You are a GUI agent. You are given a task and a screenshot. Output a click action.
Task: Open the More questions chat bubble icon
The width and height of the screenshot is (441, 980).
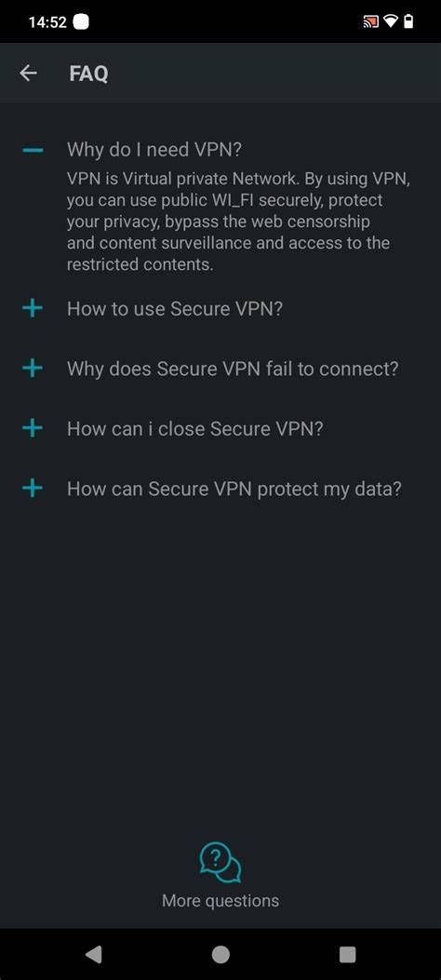(220, 863)
